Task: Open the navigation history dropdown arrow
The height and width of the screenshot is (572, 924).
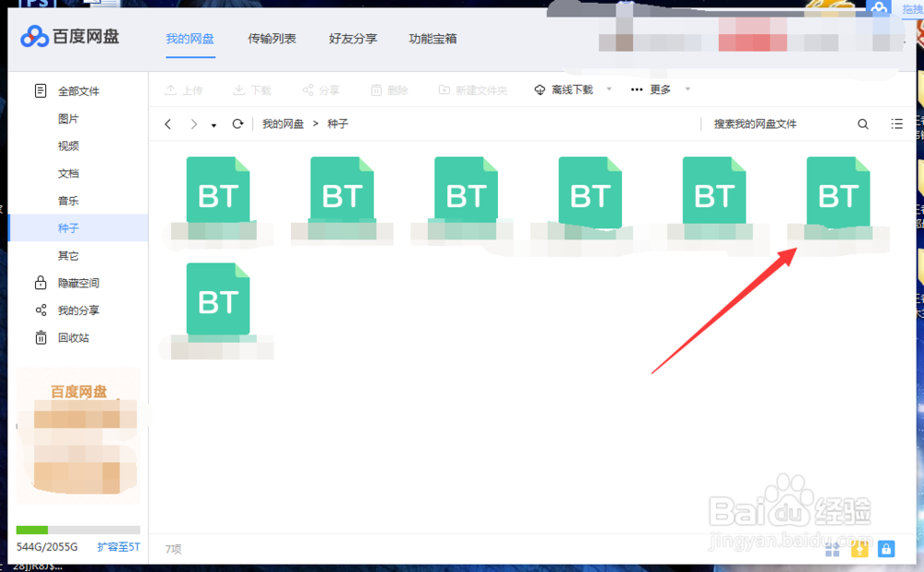Action: click(214, 125)
